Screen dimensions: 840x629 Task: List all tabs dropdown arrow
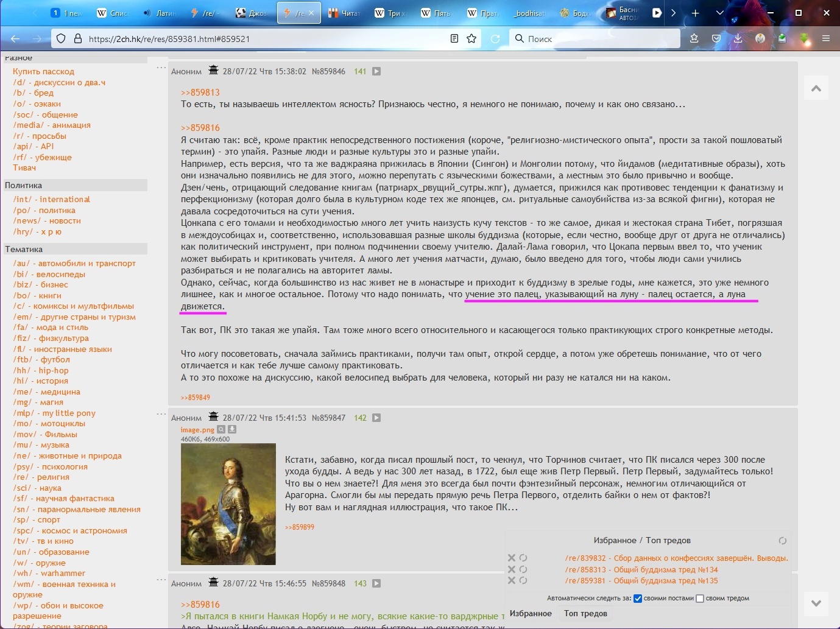[x=720, y=13]
